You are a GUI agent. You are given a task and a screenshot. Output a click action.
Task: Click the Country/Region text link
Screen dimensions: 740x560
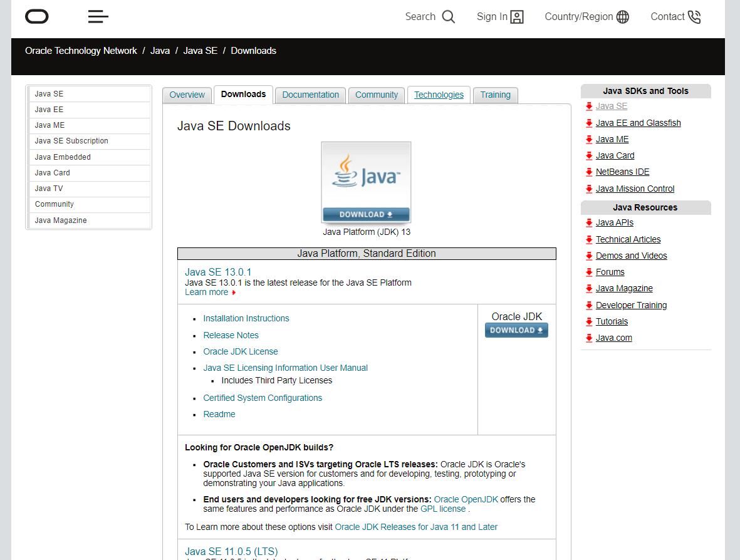pos(578,17)
